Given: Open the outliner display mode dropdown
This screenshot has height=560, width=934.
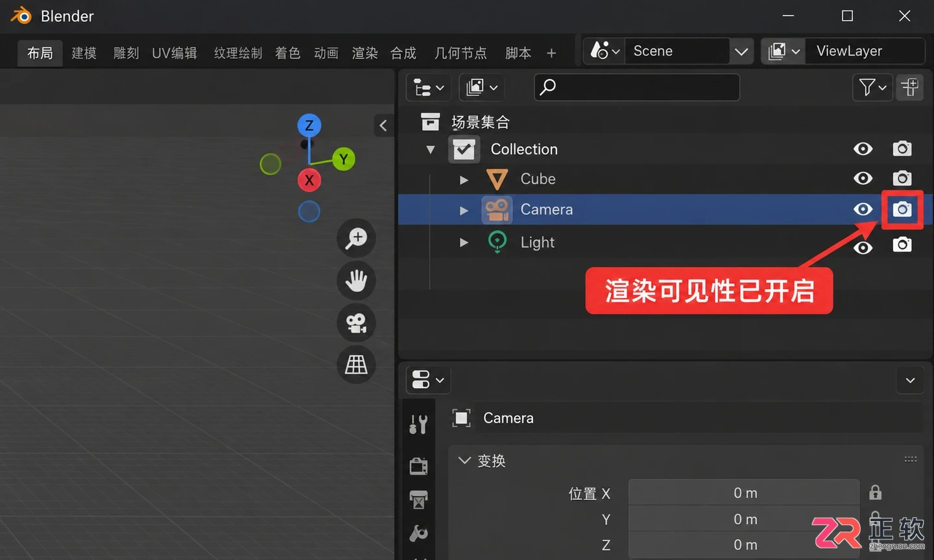Looking at the screenshot, I should 481,87.
